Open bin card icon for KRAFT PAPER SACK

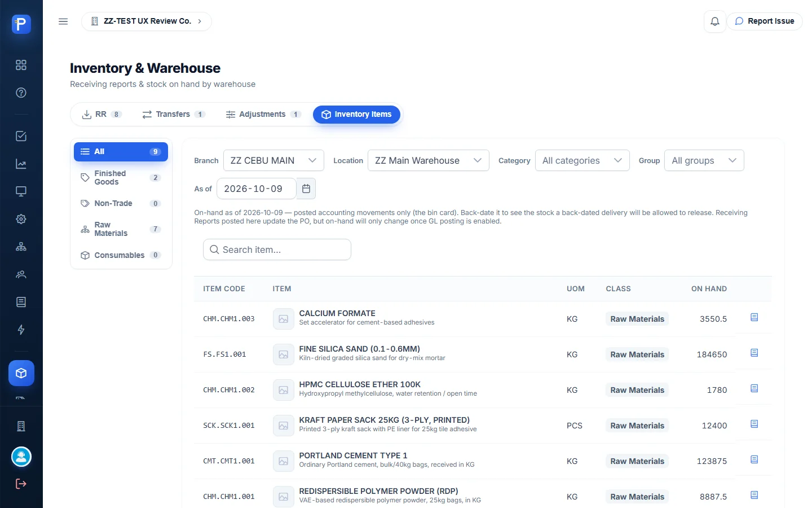(754, 424)
